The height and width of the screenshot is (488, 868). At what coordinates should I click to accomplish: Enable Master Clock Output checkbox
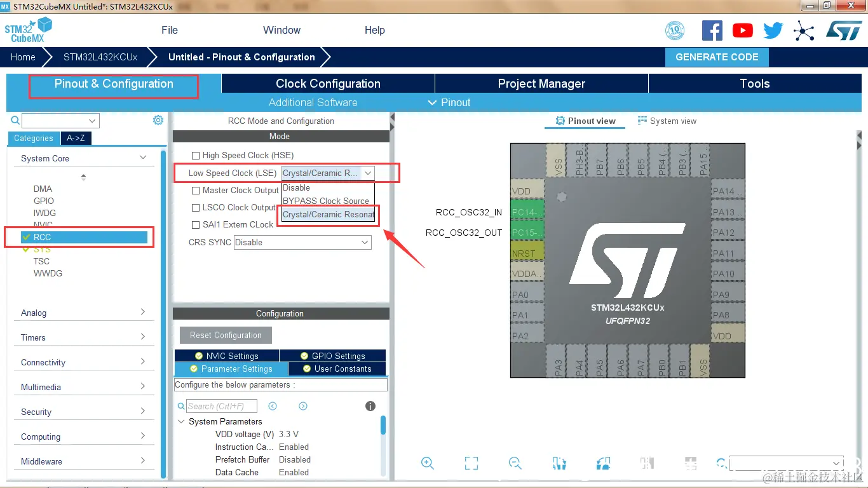[x=196, y=190]
